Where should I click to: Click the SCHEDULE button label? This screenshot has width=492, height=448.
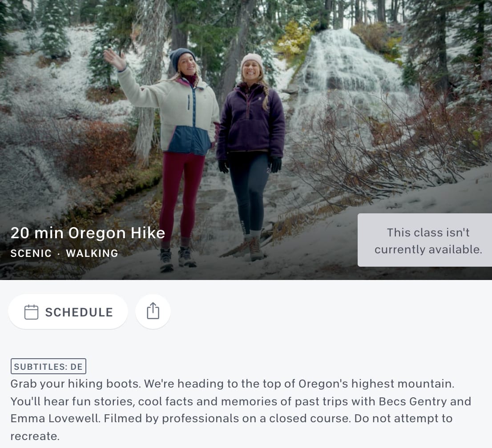[79, 312]
